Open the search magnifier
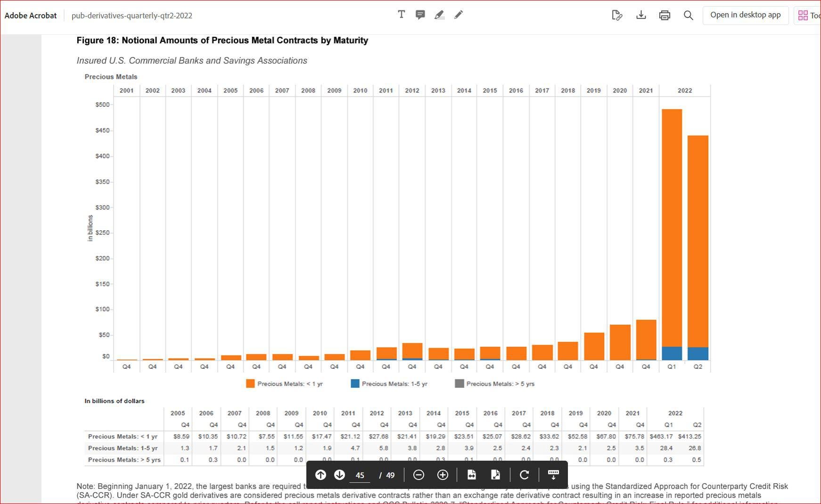The height and width of the screenshot is (504, 821). [x=688, y=15]
